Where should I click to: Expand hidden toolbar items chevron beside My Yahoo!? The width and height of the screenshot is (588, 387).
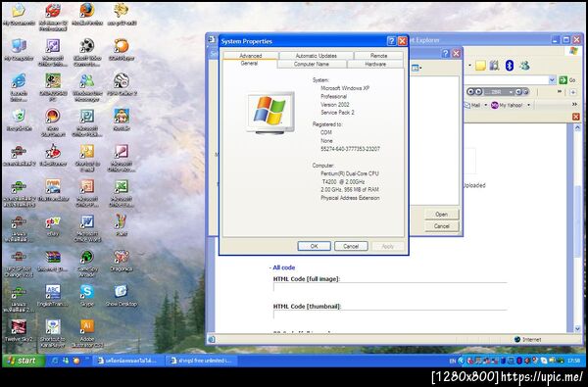pos(574,105)
